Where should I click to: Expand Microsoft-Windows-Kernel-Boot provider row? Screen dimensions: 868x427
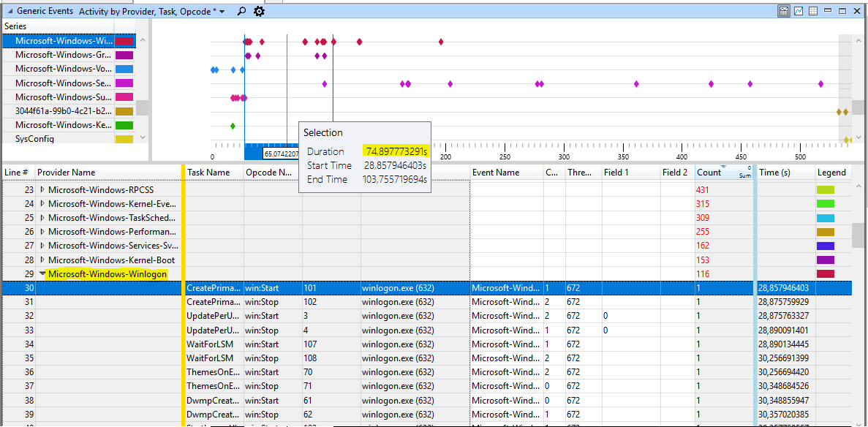43,260
